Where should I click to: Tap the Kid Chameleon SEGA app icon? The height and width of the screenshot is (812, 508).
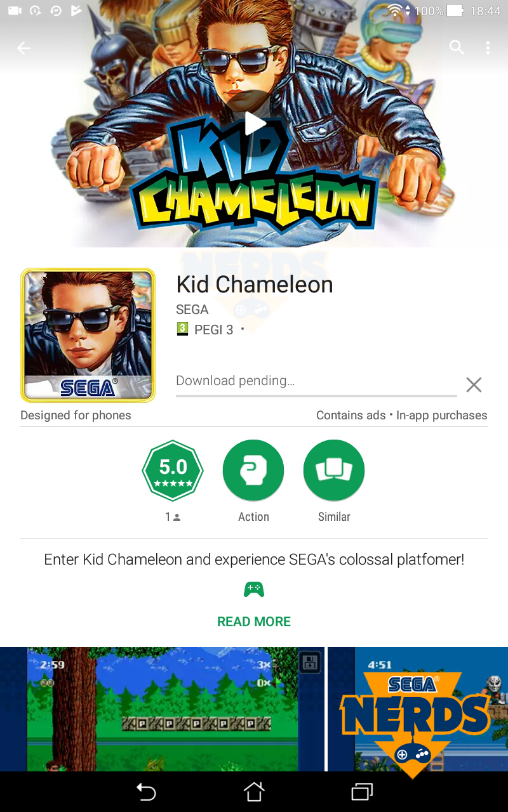coord(88,335)
